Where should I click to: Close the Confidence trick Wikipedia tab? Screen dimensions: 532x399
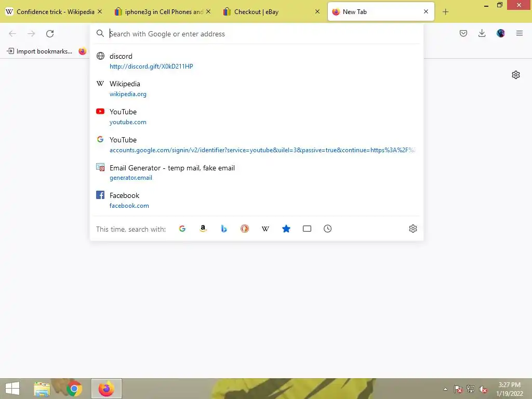pos(100,11)
